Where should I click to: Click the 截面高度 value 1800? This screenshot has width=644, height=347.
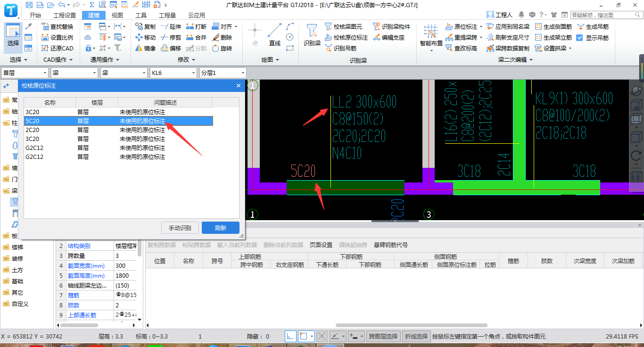125,276
